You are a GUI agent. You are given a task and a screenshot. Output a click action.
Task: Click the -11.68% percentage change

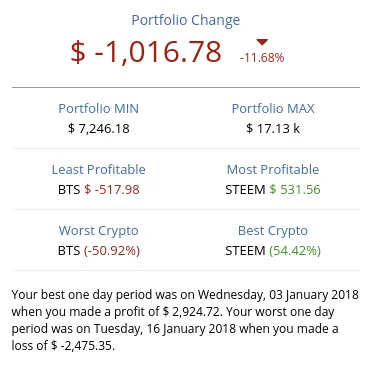click(x=262, y=58)
